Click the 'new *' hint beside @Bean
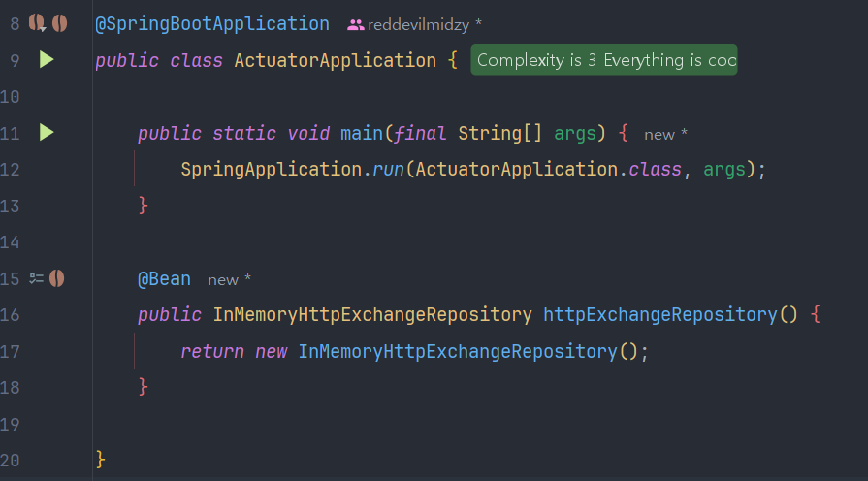Image resolution: width=868 pixels, height=481 pixels. tap(229, 279)
